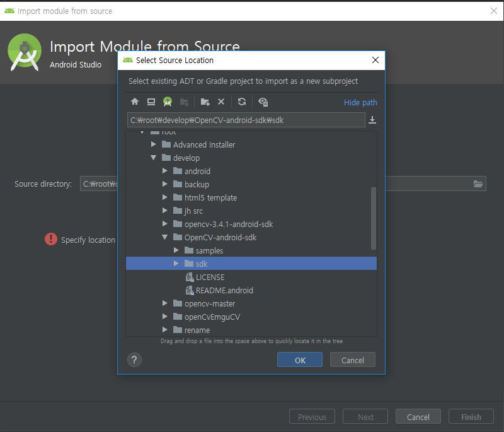
Task: Expand the selected sdk folder
Action: pyautogui.click(x=176, y=264)
